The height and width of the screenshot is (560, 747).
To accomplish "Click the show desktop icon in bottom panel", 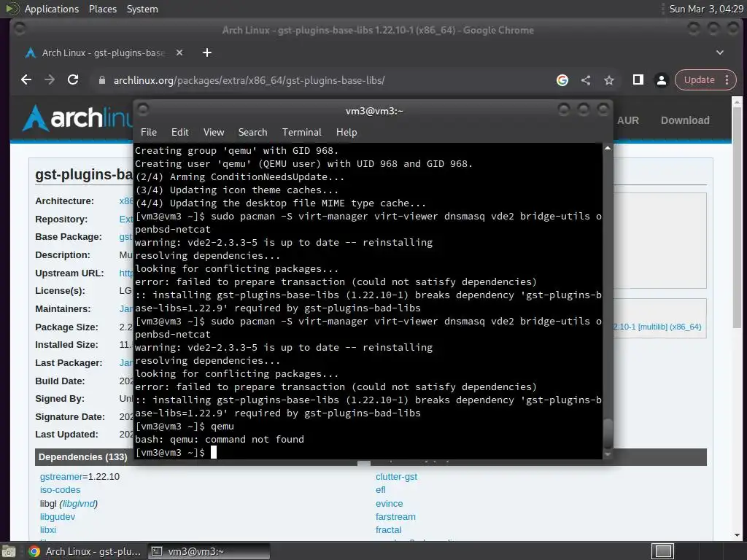I will coord(9,552).
